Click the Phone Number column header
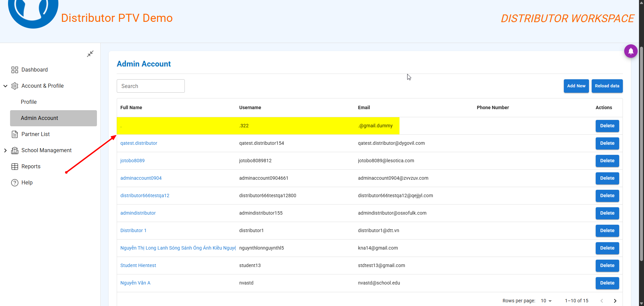This screenshot has width=644, height=306. 493,107
